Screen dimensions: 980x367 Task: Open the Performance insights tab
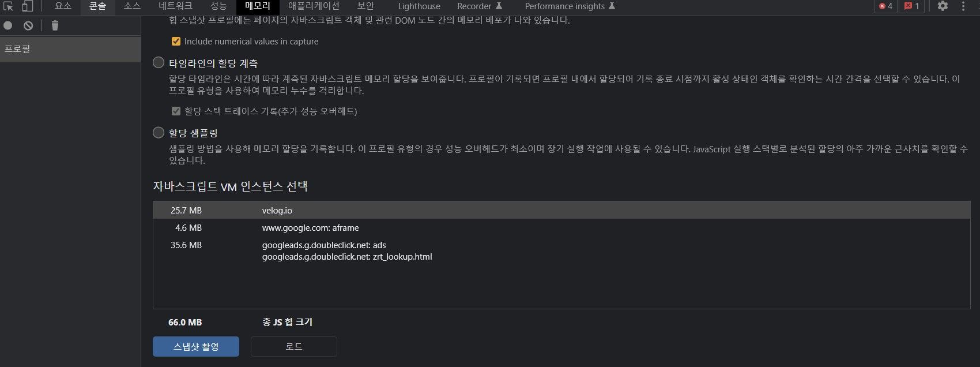coord(570,6)
